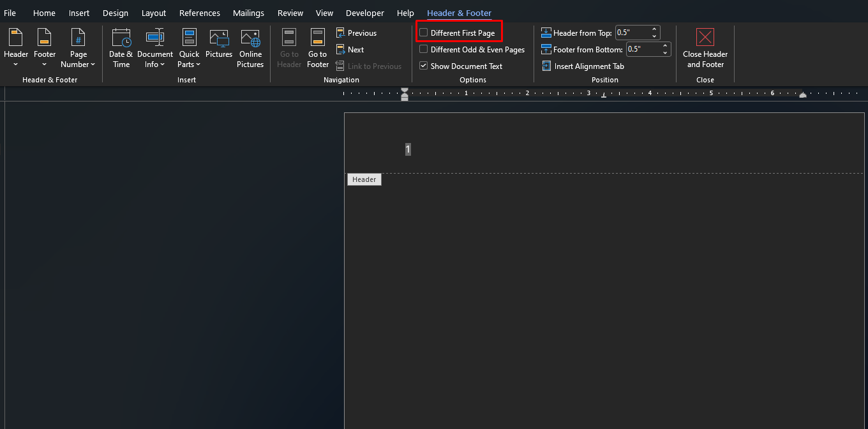Screen dimensions: 868x429
Task: Click the tab stop marker on ruler
Action: coord(604,96)
